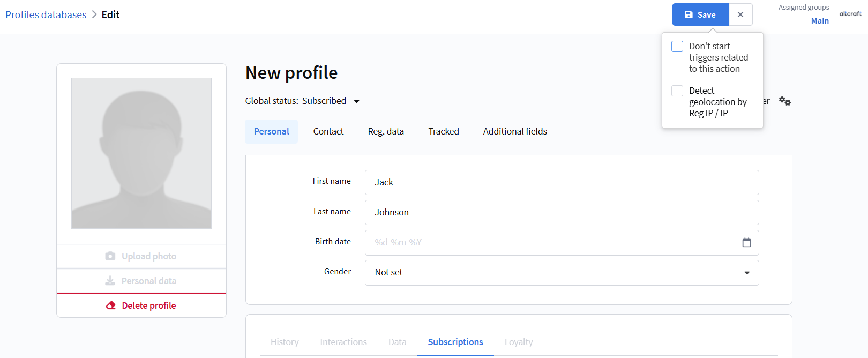Open the Tracked tab
This screenshot has width=868, height=358.
click(444, 131)
